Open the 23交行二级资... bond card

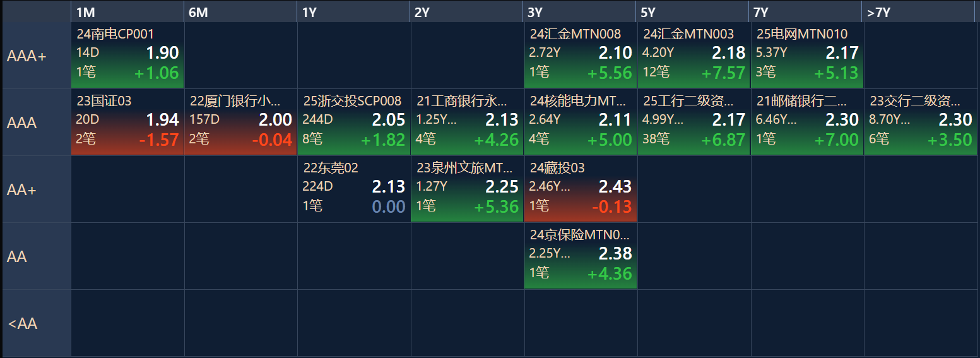point(920,122)
